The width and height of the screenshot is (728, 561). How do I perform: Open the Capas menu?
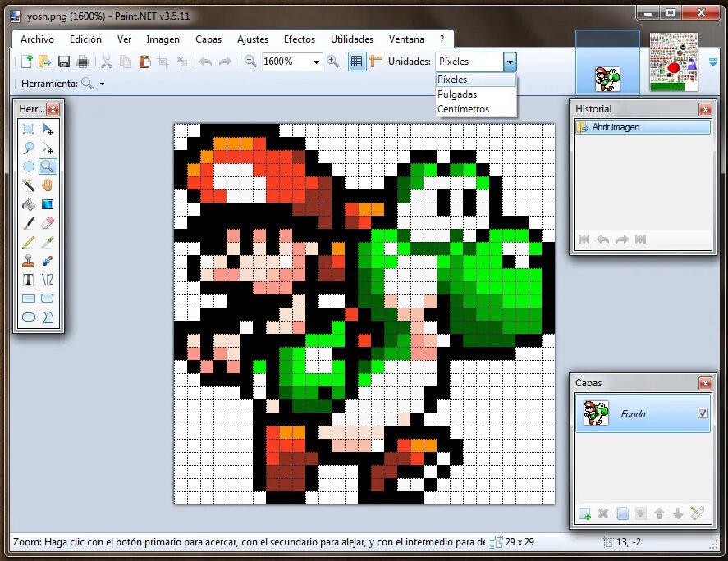click(x=208, y=39)
